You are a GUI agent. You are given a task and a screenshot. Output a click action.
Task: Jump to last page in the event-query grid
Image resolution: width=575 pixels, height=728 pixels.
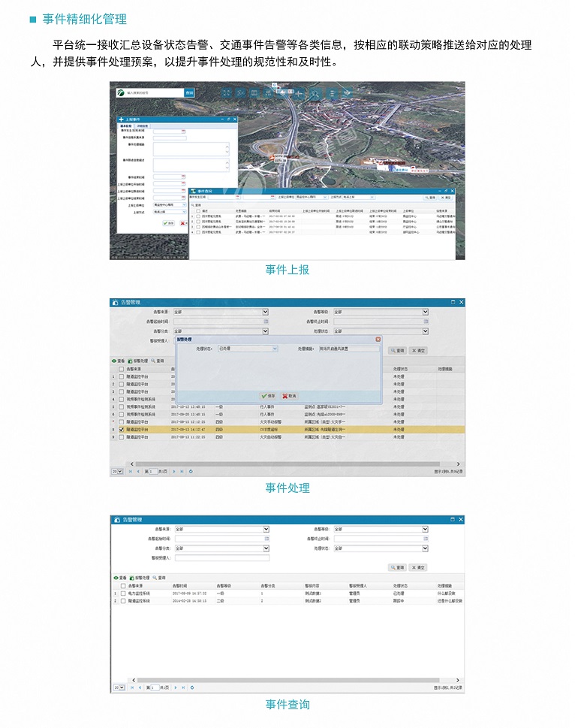tap(182, 687)
